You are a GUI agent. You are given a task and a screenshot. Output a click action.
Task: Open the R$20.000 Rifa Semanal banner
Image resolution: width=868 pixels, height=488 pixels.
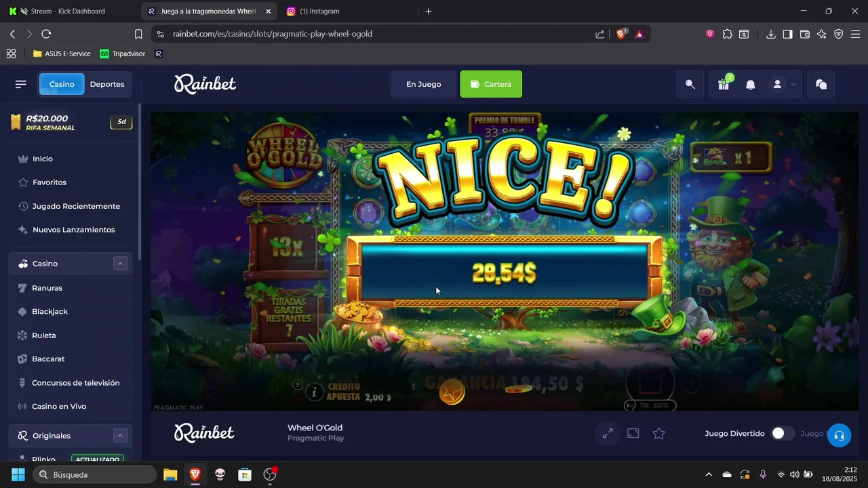point(71,123)
